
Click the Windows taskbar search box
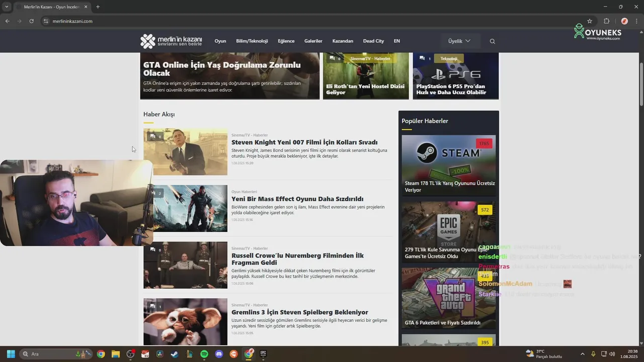tap(55, 354)
